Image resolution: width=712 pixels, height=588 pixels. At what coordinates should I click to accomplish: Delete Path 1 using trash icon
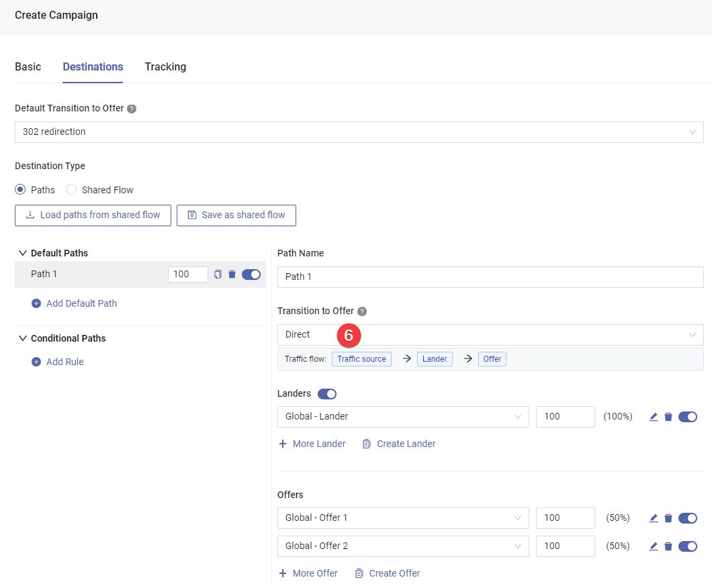tap(232, 274)
